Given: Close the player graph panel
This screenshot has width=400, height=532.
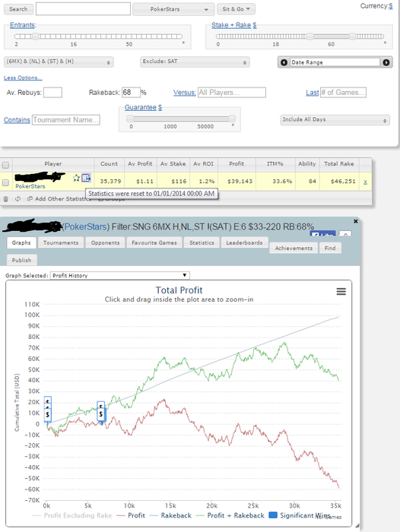Looking at the screenshot, I should pyautogui.click(x=356, y=221).
